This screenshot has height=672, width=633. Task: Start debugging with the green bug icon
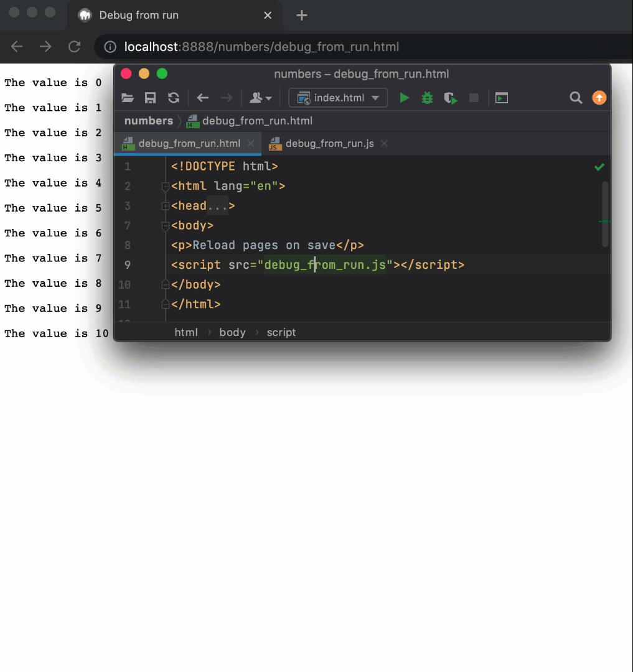(427, 98)
